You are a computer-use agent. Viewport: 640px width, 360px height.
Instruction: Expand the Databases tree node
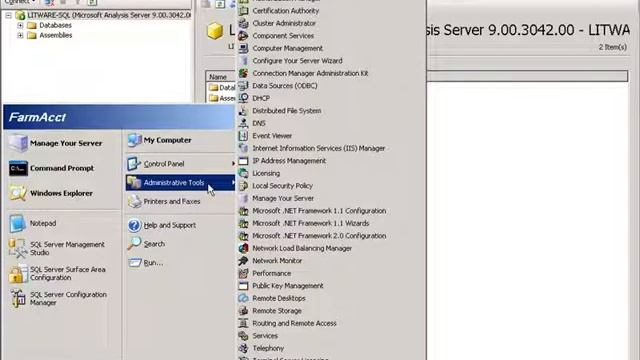[20, 25]
